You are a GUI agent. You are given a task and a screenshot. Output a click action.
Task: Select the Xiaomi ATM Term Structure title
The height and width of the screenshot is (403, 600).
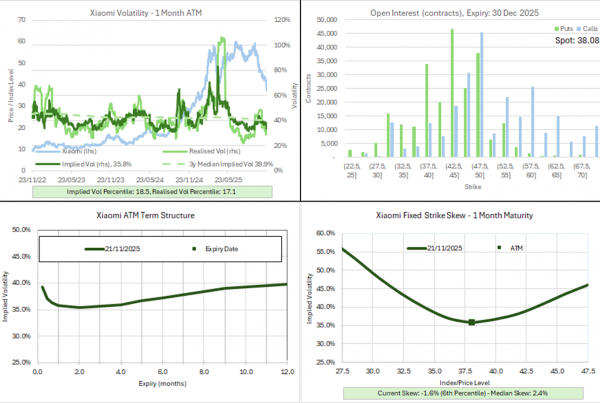(149, 215)
